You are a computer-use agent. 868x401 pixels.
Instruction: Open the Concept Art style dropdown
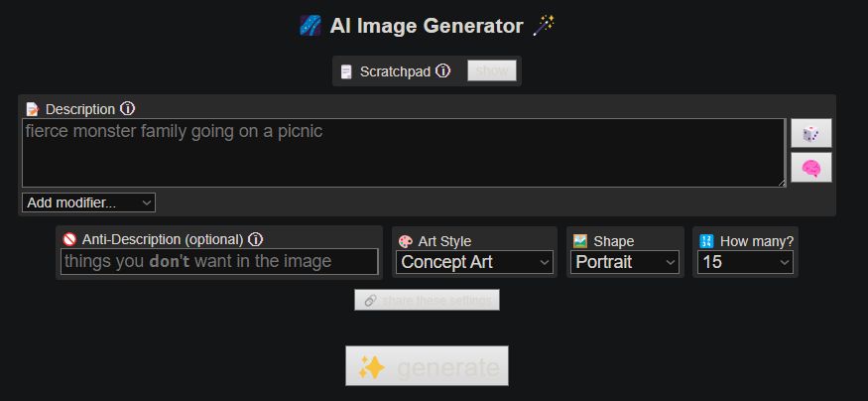coord(475,262)
